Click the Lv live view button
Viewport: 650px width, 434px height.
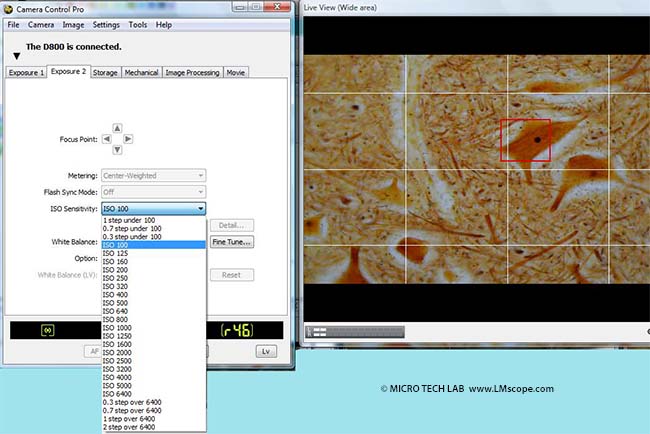(266, 352)
